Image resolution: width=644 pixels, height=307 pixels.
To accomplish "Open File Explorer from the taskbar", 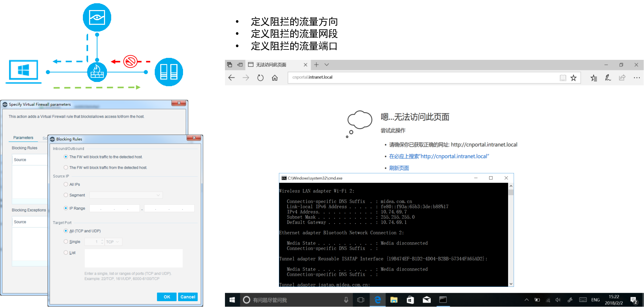I will [x=394, y=300].
